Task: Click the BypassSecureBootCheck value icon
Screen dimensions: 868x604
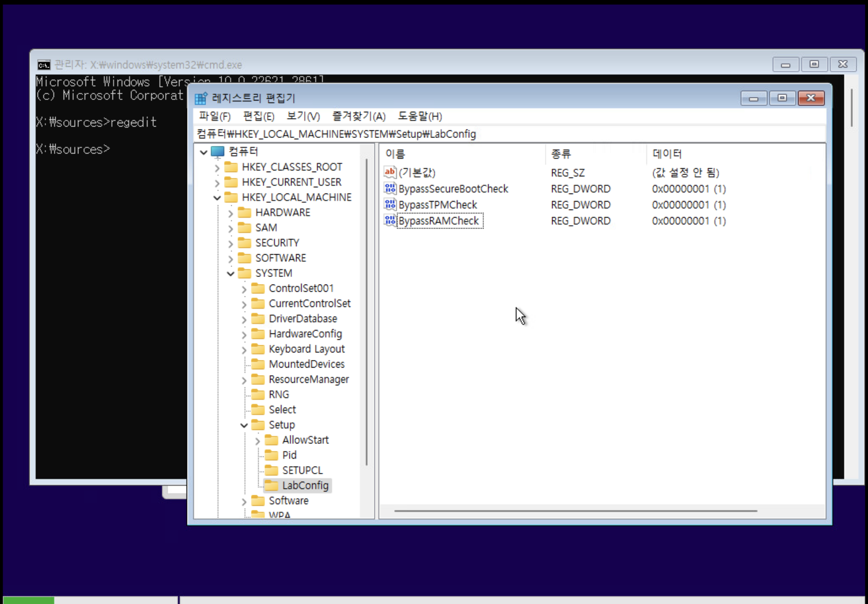Action: click(x=390, y=188)
